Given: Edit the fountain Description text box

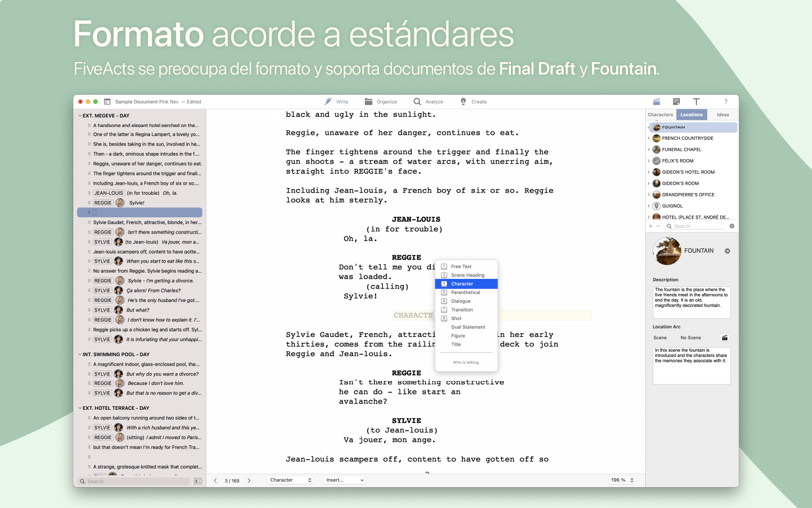Looking at the screenshot, I should [x=691, y=302].
